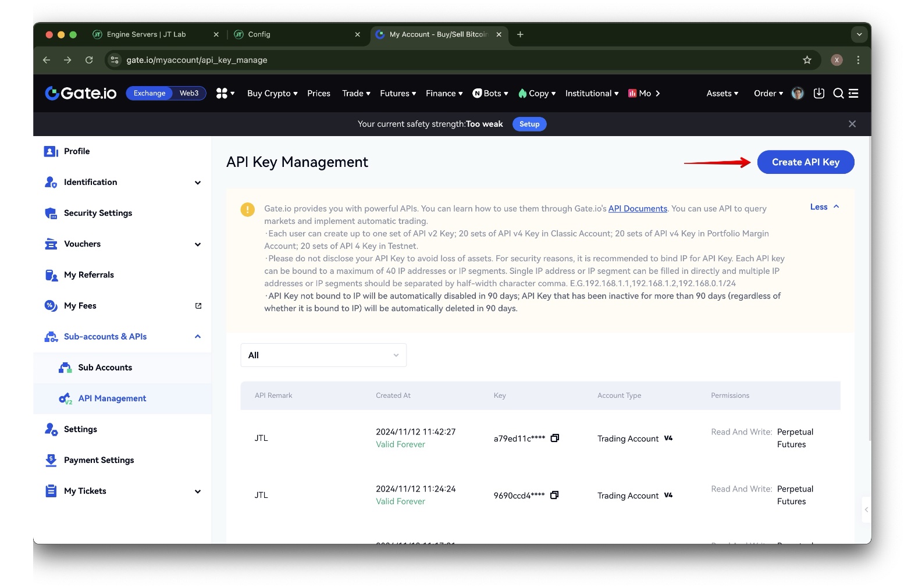The height and width of the screenshot is (588, 904).
Task: Click the external link icon beside My Fees
Action: [x=198, y=306]
